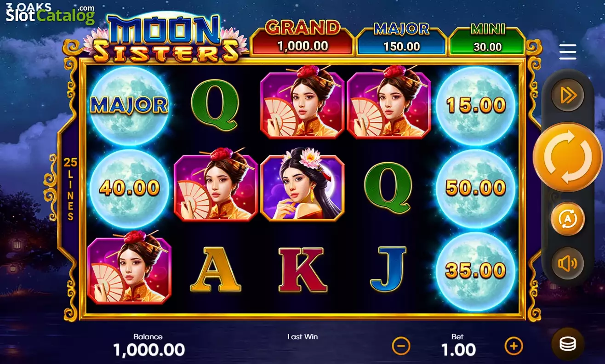Click the Balance amount 1,000.00

148,350
